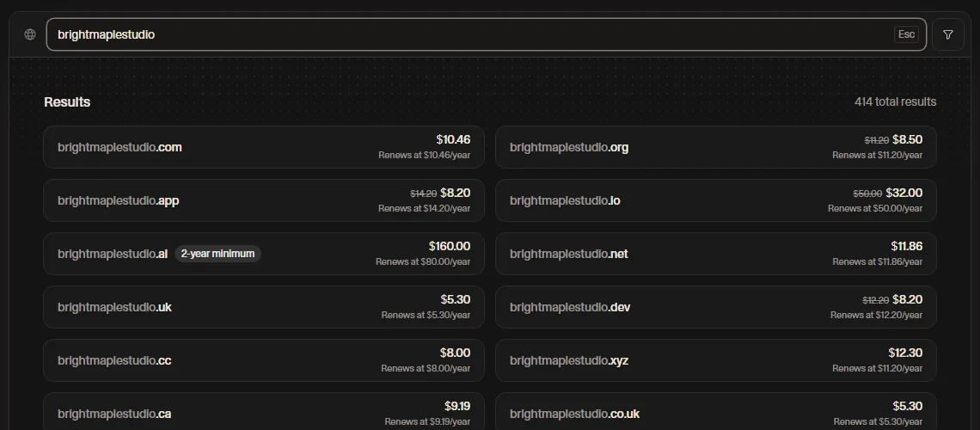The height and width of the screenshot is (430, 980).
Task: Choose brightmaplestudio.co.uk domain result
Action: click(715, 411)
